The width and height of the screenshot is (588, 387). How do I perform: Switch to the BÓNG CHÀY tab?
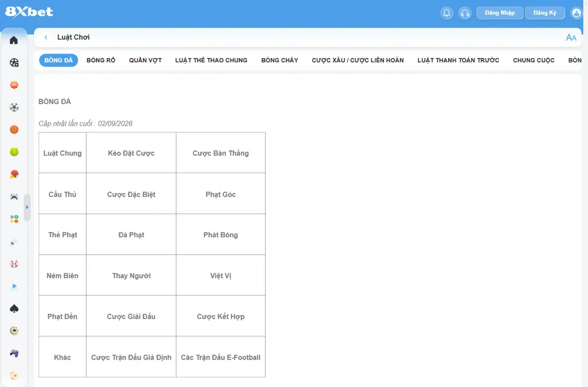(280, 60)
